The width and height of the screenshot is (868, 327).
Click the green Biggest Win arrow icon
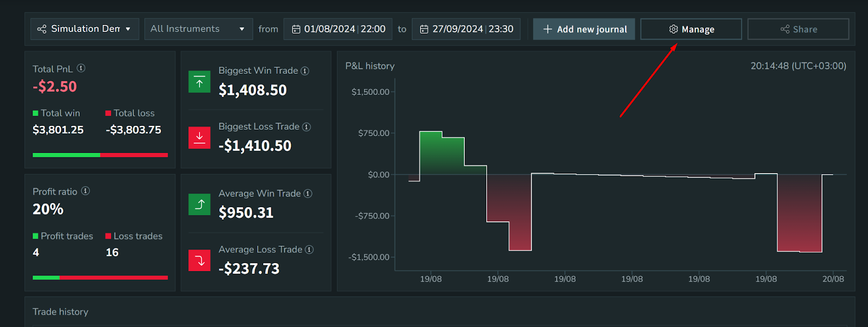(199, 82)
